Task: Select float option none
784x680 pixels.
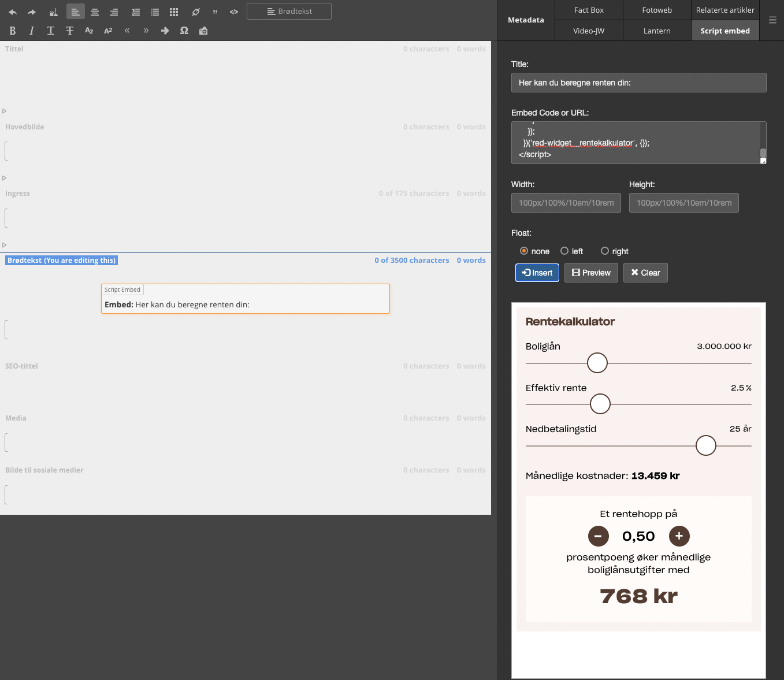Action: [x=524, y=251]
